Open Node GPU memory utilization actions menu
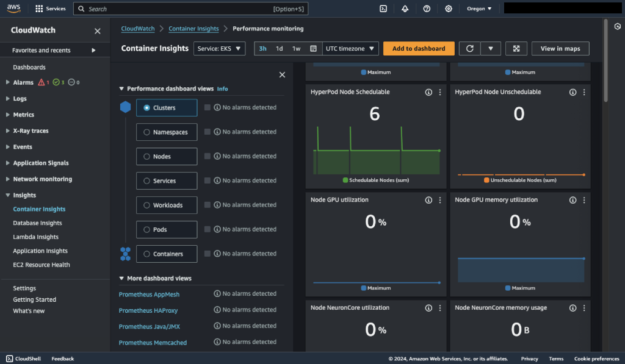The width and height of the screenshot is (625, 364). click(x=584, y=200)
